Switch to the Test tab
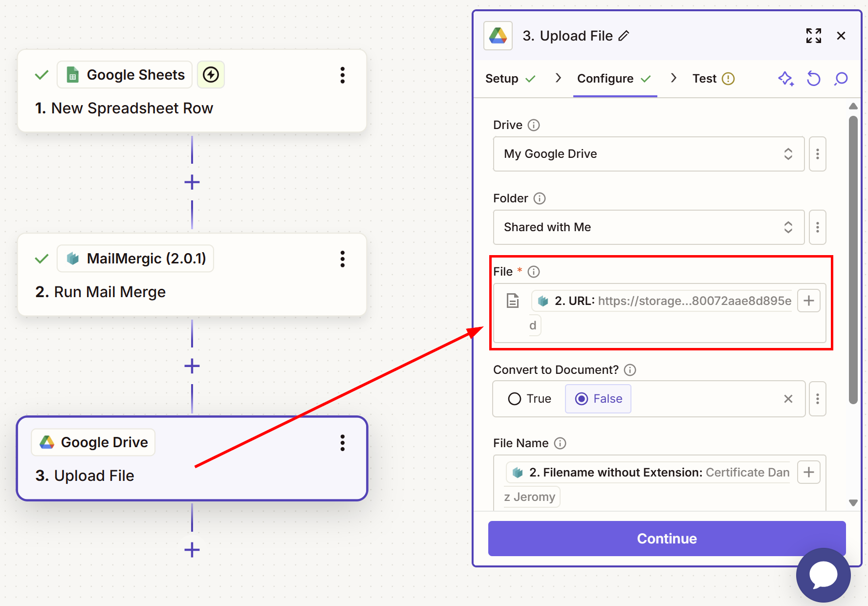 click(x=704, y=78)
